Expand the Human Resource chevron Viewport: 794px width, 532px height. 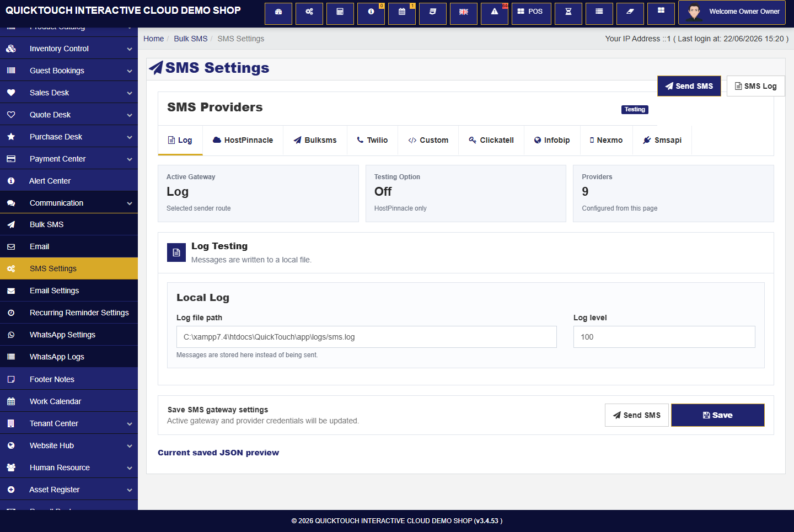(130, 468)
